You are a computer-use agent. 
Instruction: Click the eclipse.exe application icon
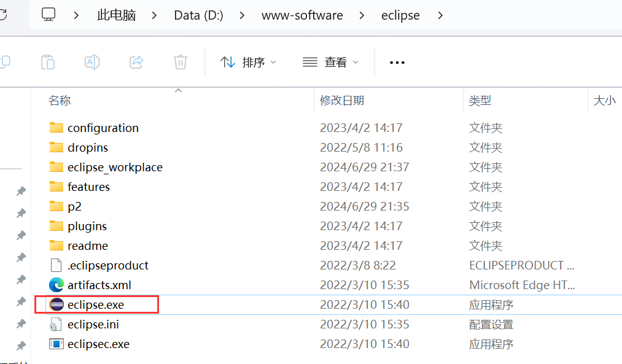56,304
